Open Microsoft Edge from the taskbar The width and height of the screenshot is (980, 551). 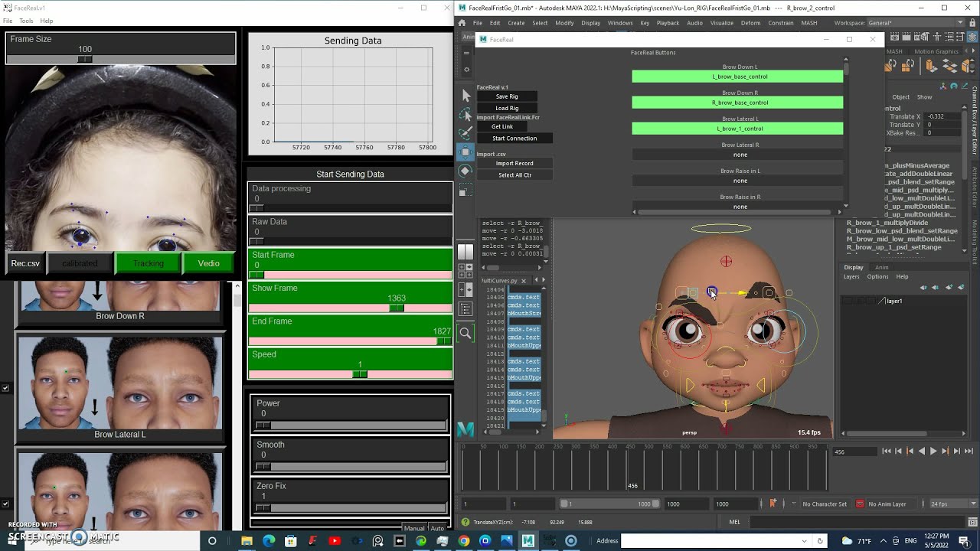click(269, 541)
